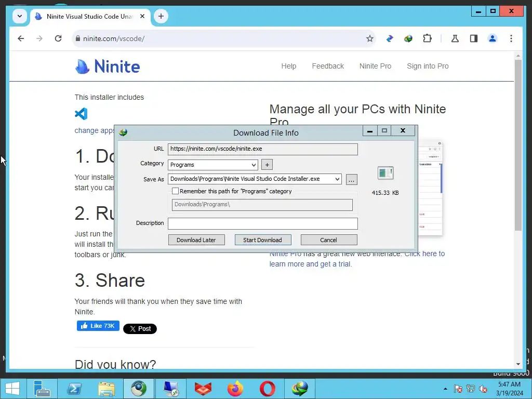Screen dimensions: 532x399
Task: Add new category with plus button
Action: [x=267, y=165]
